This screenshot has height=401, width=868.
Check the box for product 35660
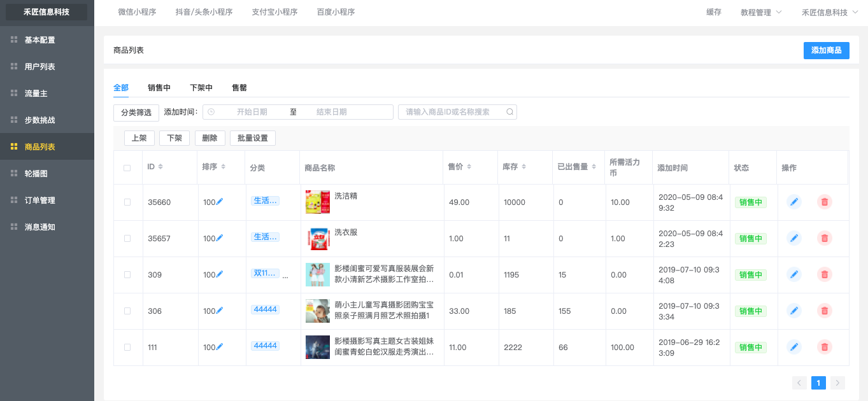(x=127, y=202)
